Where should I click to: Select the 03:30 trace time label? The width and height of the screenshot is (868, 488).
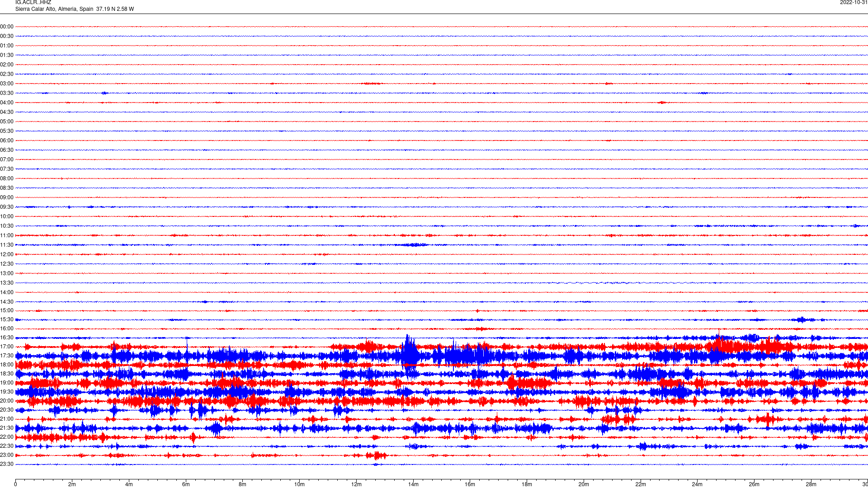pyautogui.click(x=7, y=93)
